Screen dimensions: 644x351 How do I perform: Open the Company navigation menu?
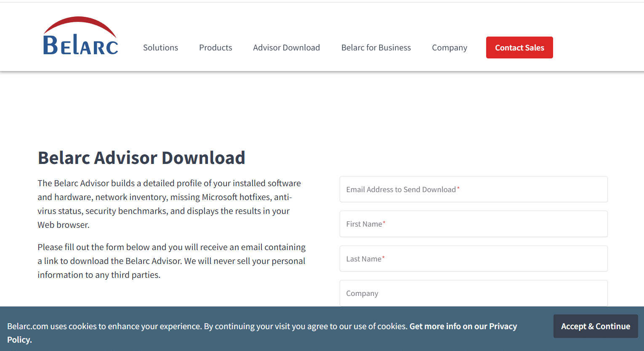coord(450,48)
